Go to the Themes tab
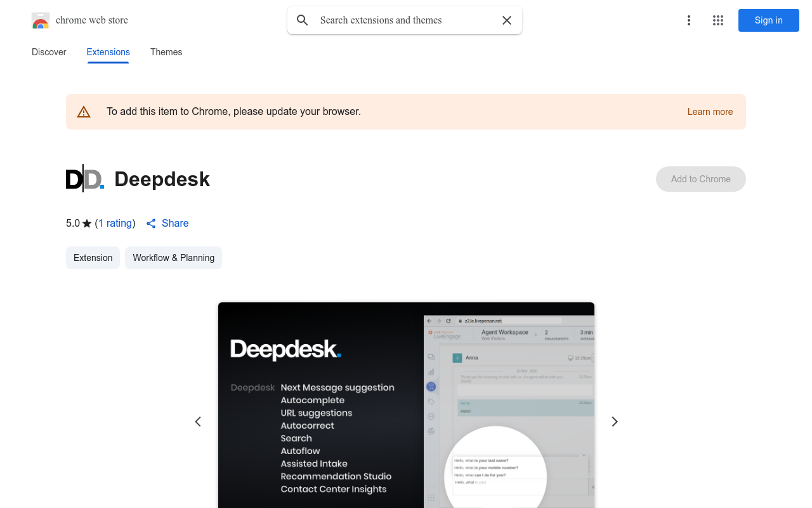Image resolution: width=812 pixels, height=508 pixels. (166, 52)
